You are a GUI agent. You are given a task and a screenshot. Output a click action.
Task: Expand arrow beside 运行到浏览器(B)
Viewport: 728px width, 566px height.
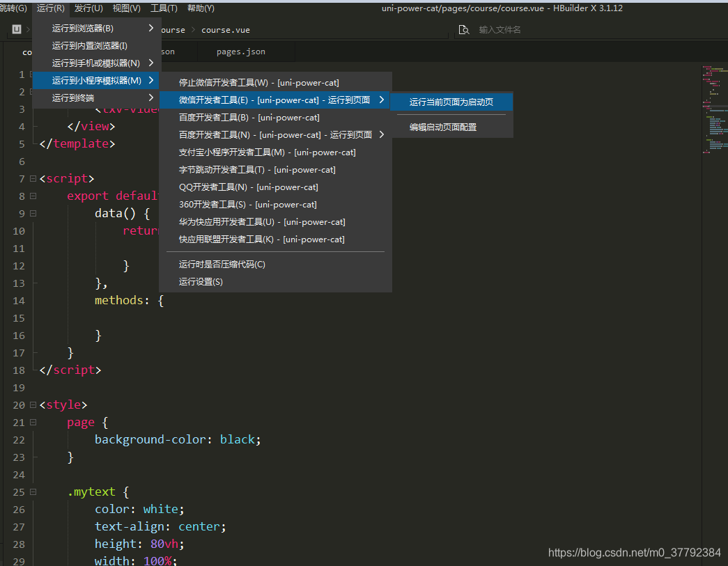(151, 29)
